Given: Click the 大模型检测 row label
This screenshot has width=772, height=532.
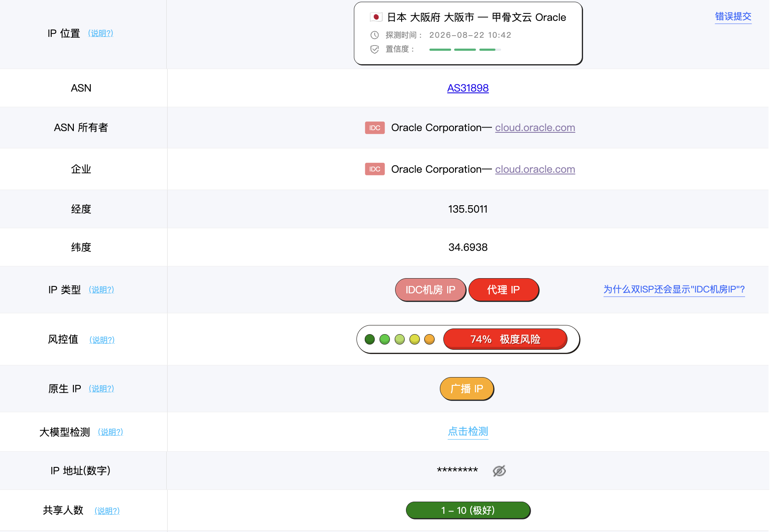Looking at the screenshot, I should pyautogui.click(x=65, y=432).
